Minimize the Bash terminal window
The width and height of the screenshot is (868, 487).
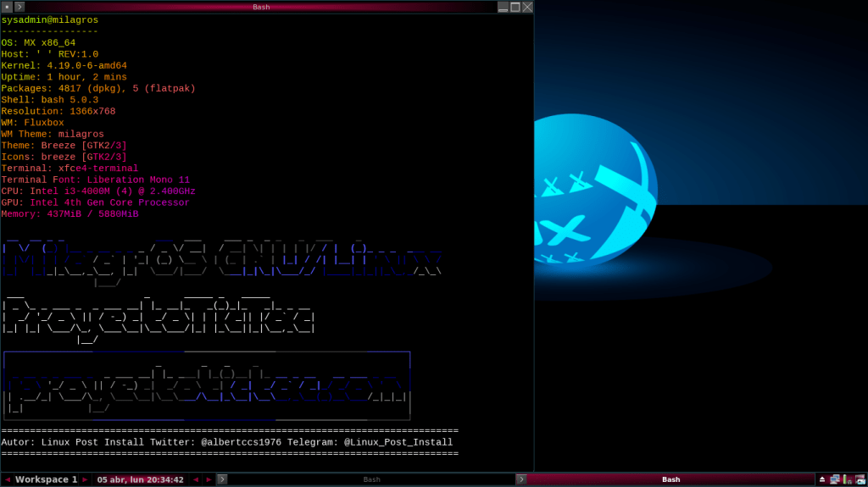coord(503,7)
